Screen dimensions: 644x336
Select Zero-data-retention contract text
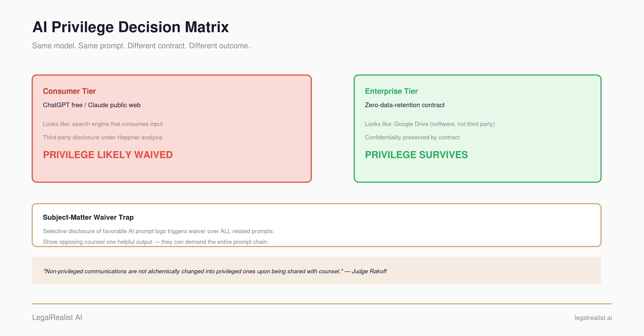pyautogui.click(x=404, y=105)
